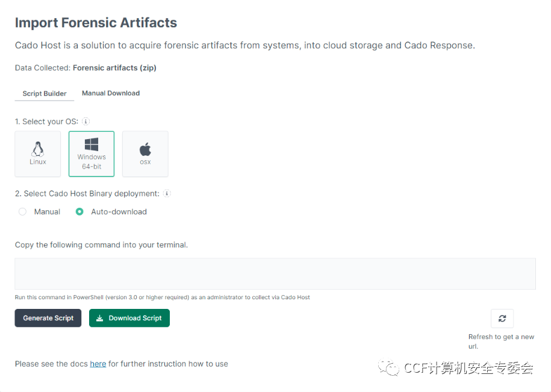Click the Download Script button
Viewport: 551px width, 392px height.
coord(129,318)
